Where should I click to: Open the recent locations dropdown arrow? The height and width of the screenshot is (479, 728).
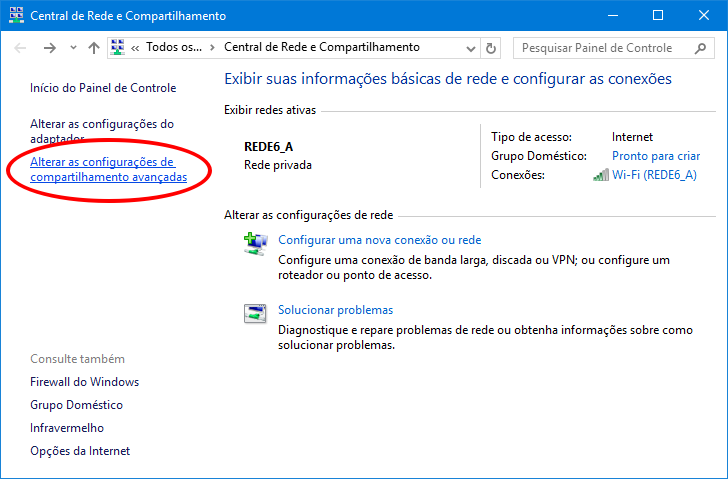pos(73,48)
